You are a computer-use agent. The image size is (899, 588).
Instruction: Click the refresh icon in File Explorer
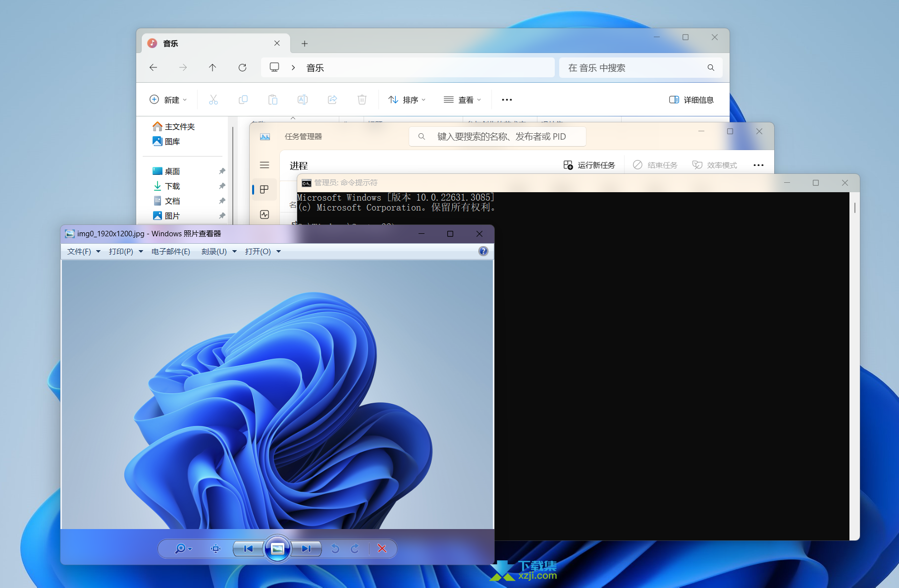[x=242, y=67]
